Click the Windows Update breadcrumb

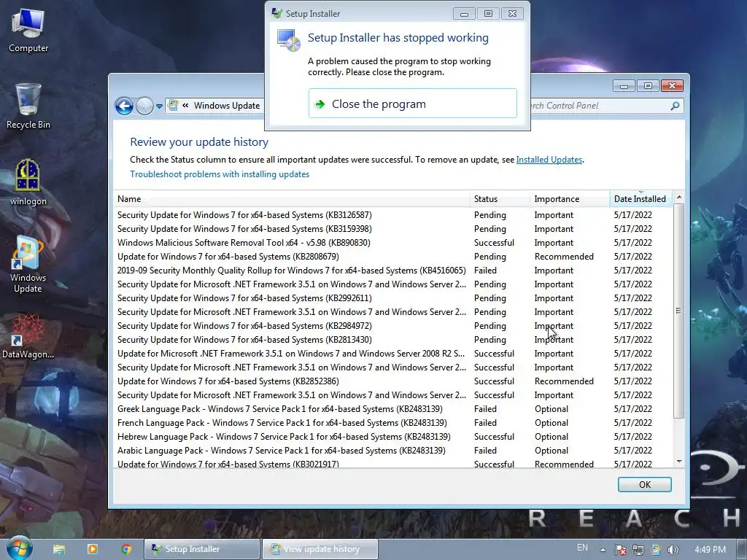pos(227,106)
